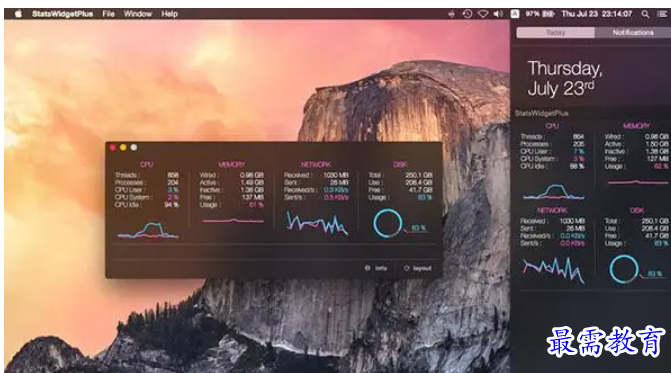Click the Active memory value 1.50 GB in widget
Viewport: 671px width, 373px height.
click(x=656, y=144)
